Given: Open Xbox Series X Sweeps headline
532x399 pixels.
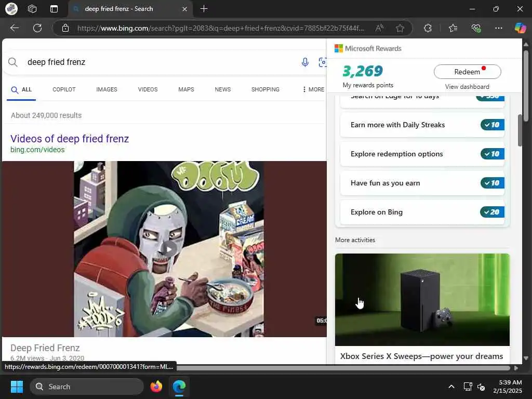Looking at the screenshot, I should [421, 356].
